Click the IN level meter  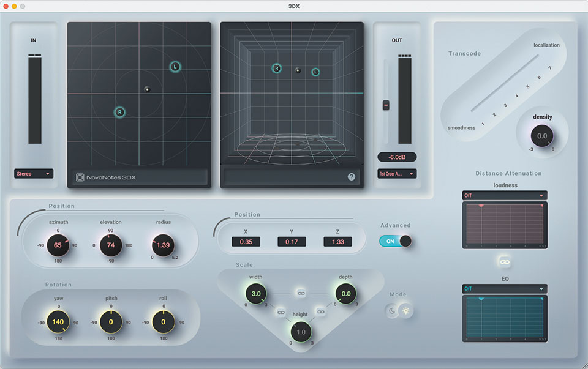(x=35, y=99)
